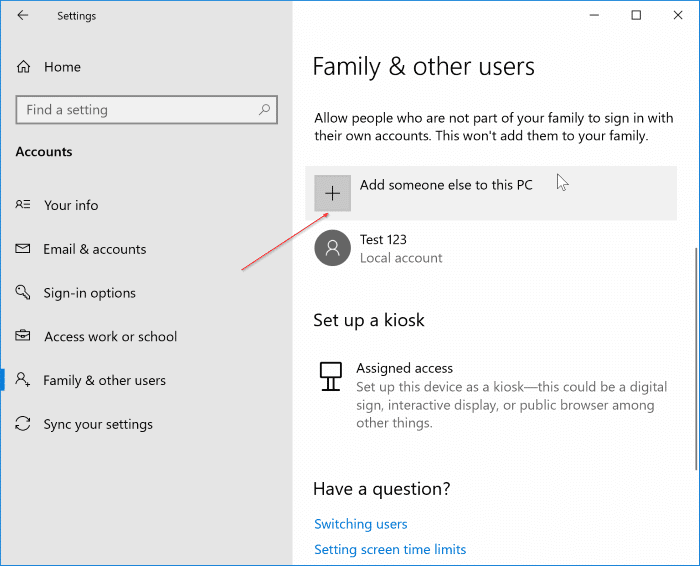Click the Home house icon
Image resolution: width=700 pixels, height=566 pixels.
24,67
